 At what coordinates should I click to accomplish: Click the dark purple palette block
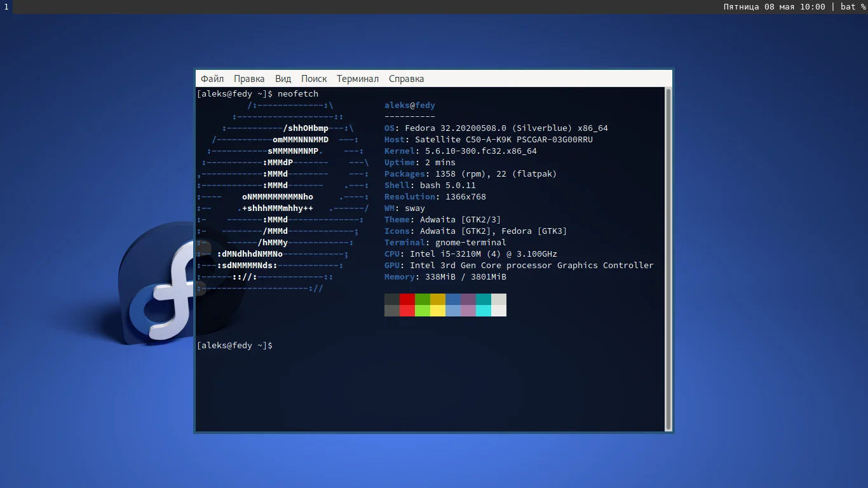click(x=468, y=299)
